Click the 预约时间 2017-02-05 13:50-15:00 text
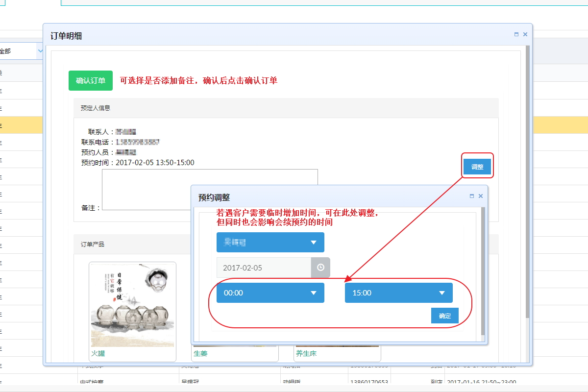Viewport: 588px width, 392px height. coord(138,163)
